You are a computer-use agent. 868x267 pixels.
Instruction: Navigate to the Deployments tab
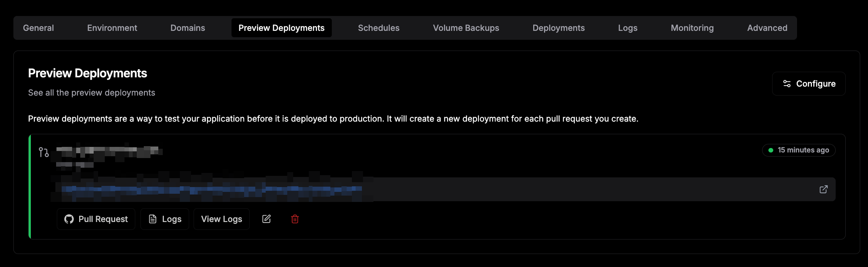point(558,28)
